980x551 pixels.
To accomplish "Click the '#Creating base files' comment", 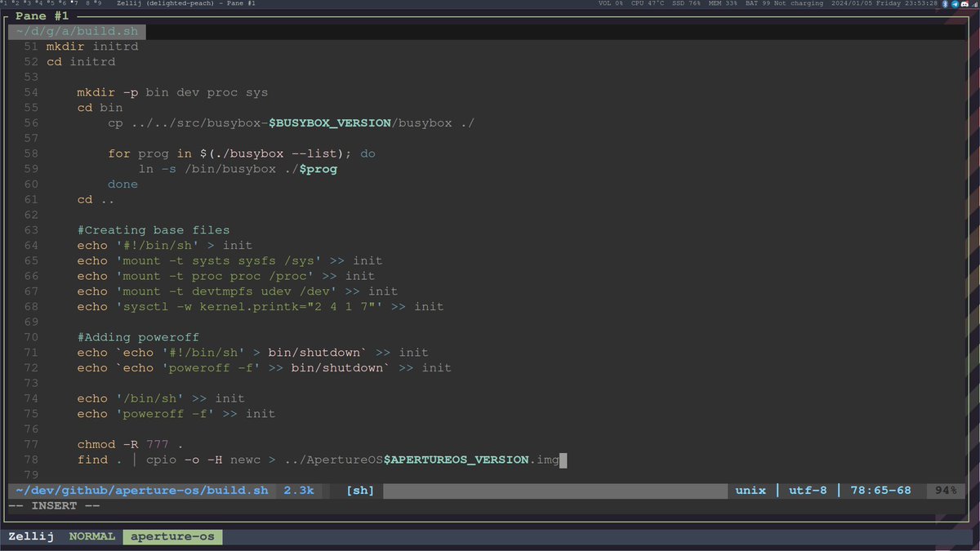I will tap(154, 230).
